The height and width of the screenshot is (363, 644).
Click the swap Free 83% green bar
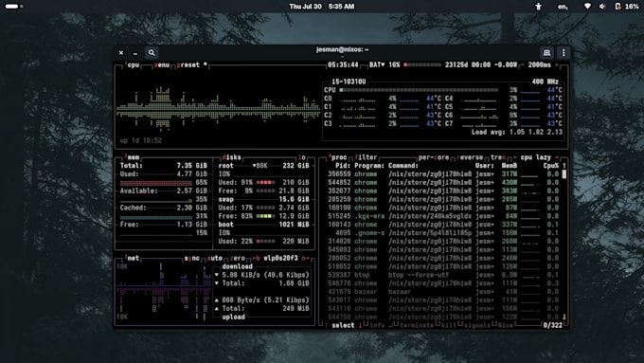point(265,216)
